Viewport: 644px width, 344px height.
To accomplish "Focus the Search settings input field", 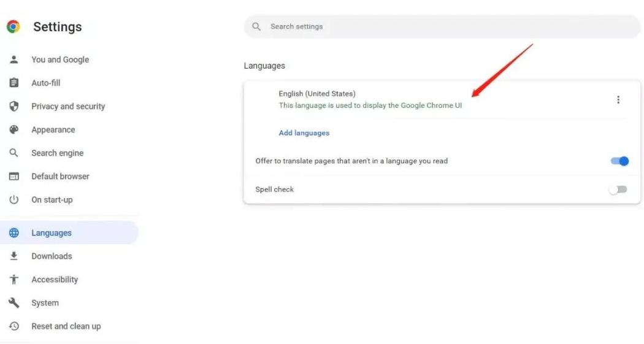I will [x=442, y=27].
